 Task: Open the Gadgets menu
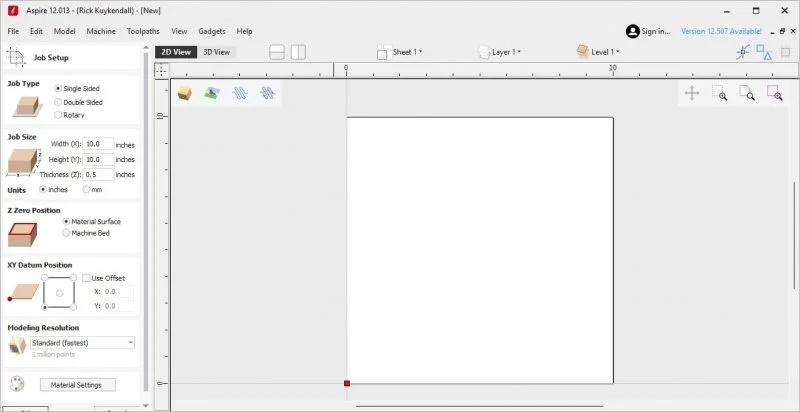pyautogui.click(x=212, y=31)
